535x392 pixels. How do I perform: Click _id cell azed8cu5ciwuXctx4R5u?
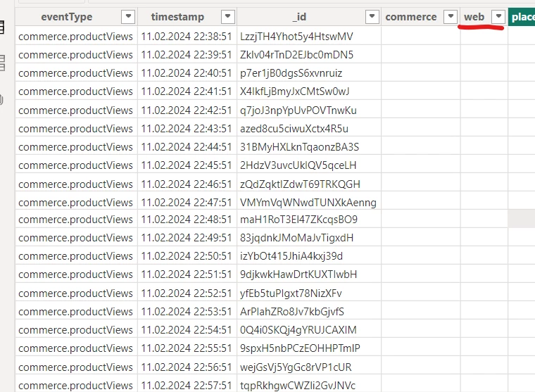point(309,129)
